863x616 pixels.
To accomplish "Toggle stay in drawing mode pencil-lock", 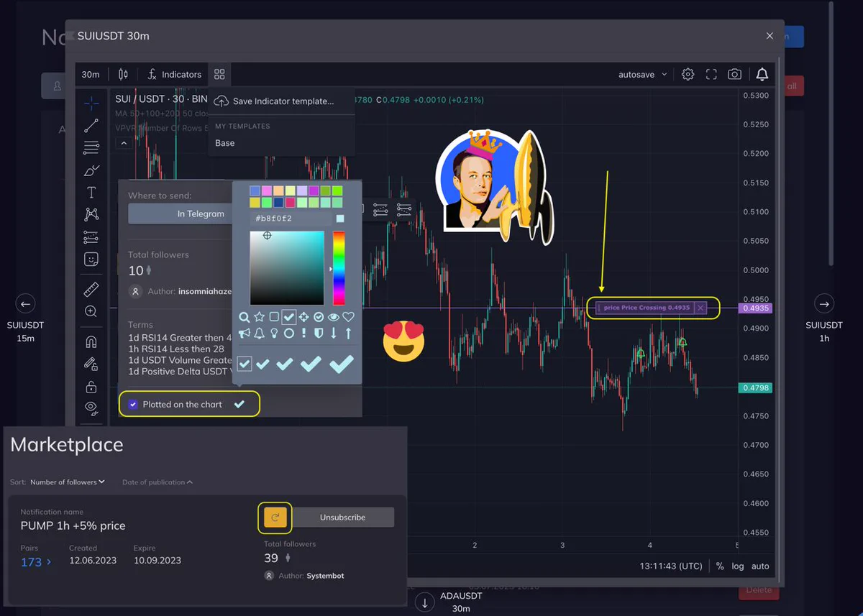I will point(91,364).
